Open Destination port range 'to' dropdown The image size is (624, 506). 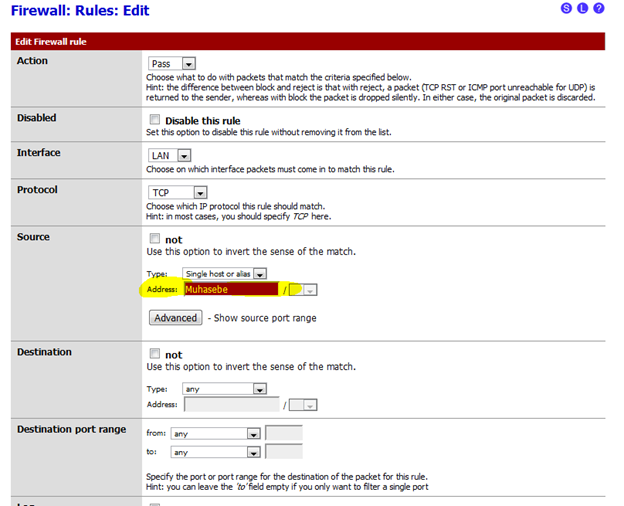click(215, 452)
